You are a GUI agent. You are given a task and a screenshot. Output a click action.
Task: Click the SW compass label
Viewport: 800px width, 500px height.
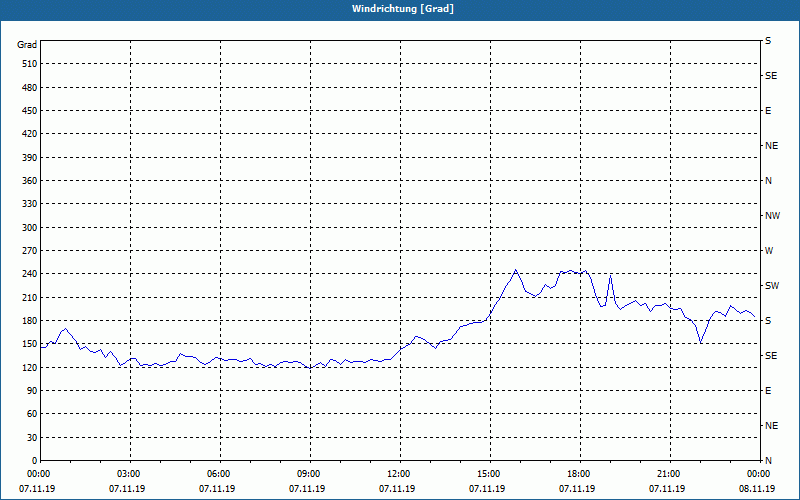click(772, 286)
